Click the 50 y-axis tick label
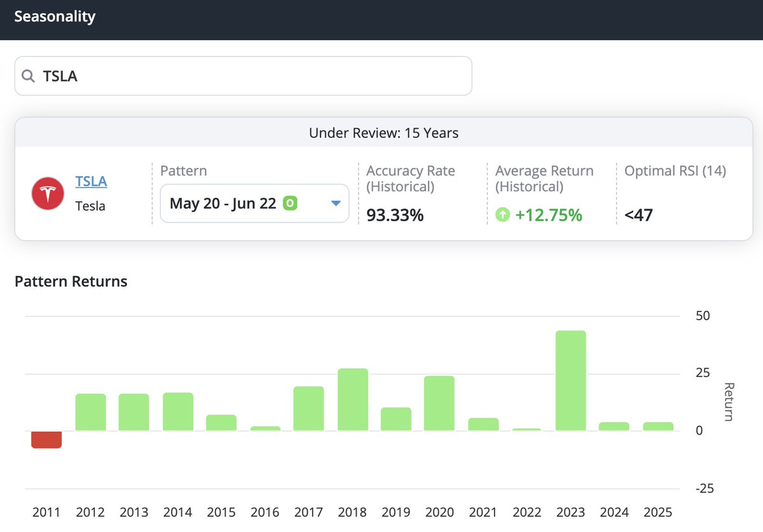Image resolution: width=763 pixels, height=532 pixels. click(703, 316)
